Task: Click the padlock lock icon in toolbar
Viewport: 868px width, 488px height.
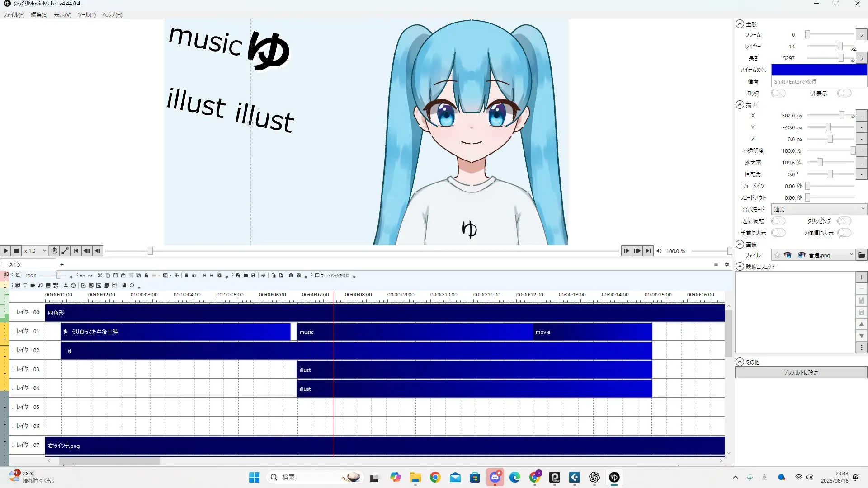Action: click(x=146, y=275)
